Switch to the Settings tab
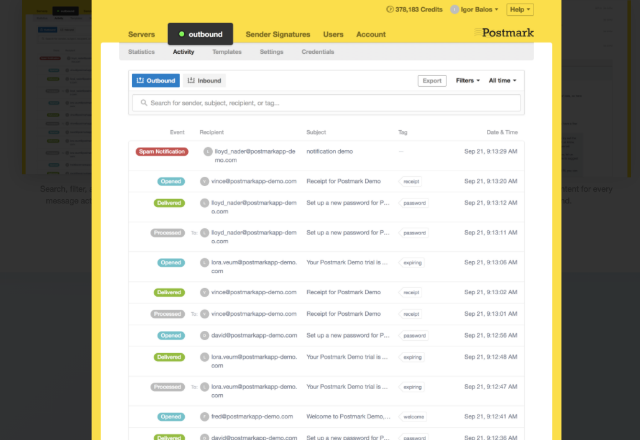This screenshot has height=440, width=640. 271,52
